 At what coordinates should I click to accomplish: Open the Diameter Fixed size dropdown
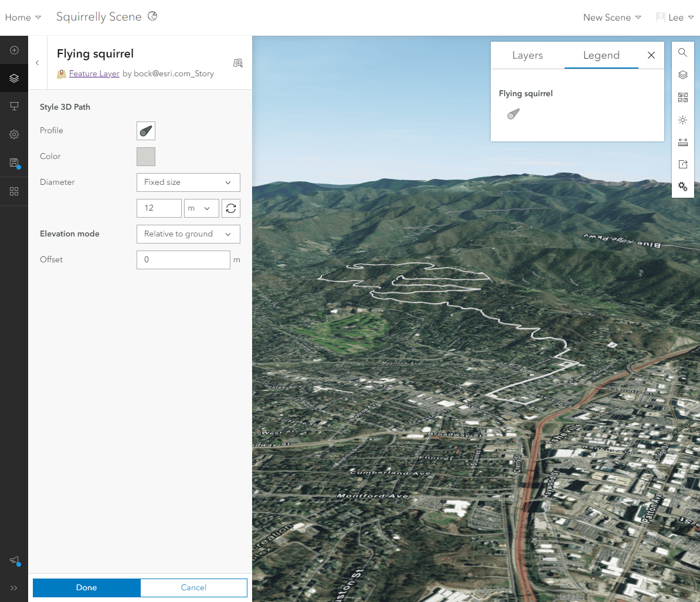point(188,182)
